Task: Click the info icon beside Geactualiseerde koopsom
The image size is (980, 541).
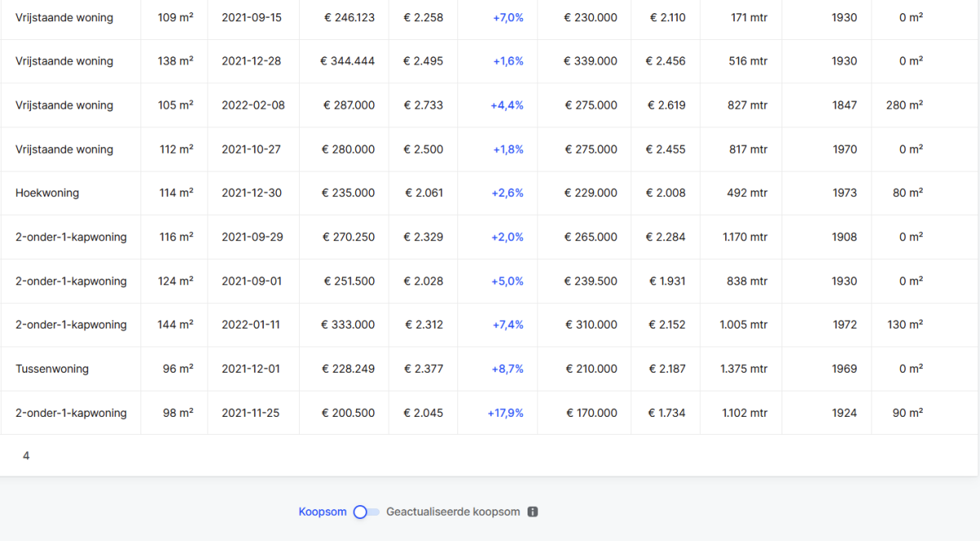Action: point(532,512)
